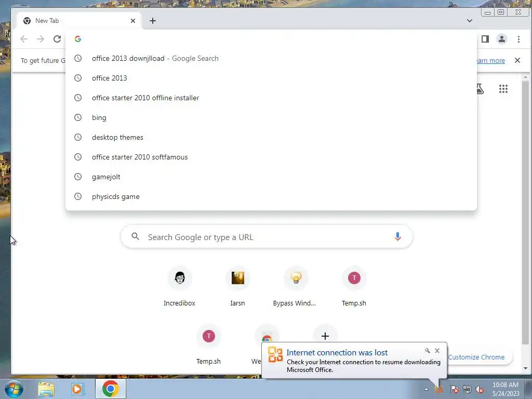
Task: Click page scrollbar up arrow
Action: [x=526, y=77]
